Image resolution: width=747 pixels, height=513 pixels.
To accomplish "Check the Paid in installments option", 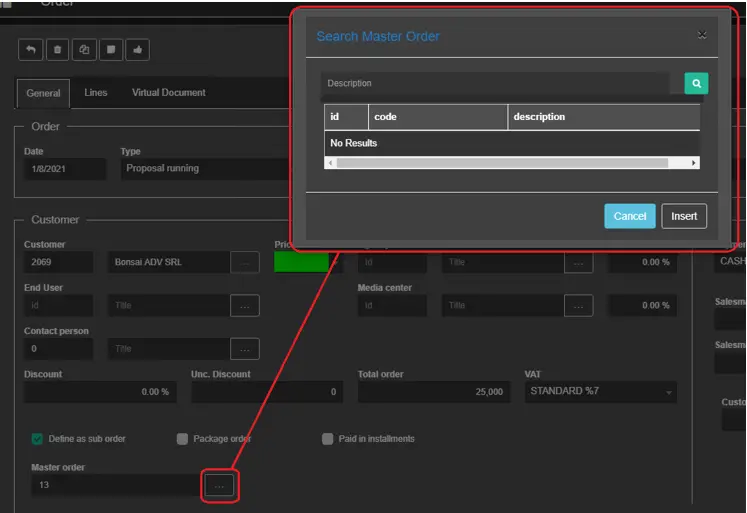I will point(328,439).
